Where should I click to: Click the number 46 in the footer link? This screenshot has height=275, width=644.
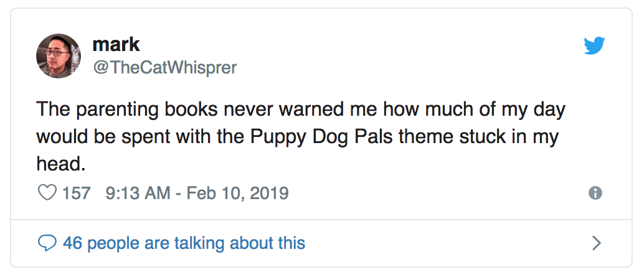click(x=73, y=243)
